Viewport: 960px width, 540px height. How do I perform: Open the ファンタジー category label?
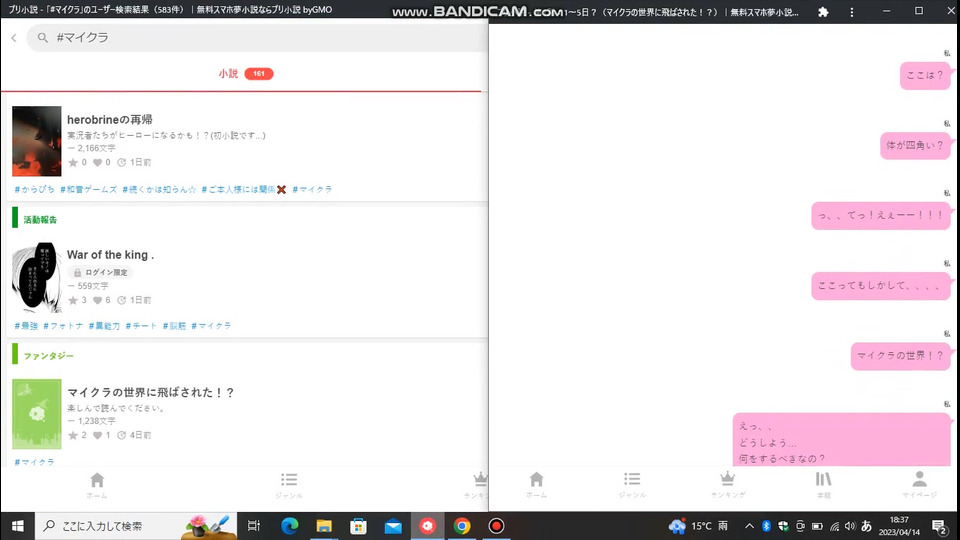[48, 356]
